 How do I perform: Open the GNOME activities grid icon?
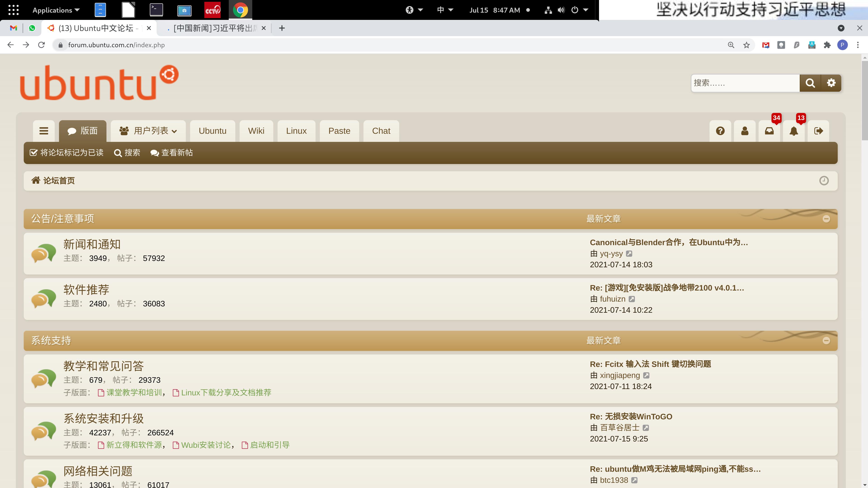(x=14, y=10)
